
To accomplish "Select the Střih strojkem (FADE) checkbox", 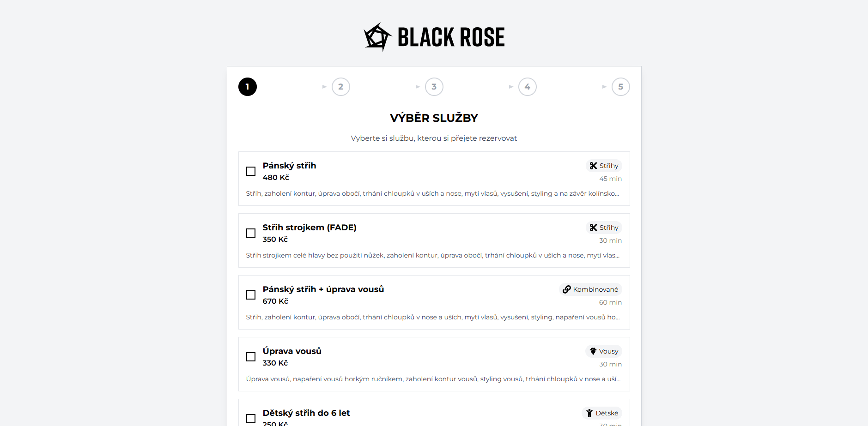I will coord(251,233).
